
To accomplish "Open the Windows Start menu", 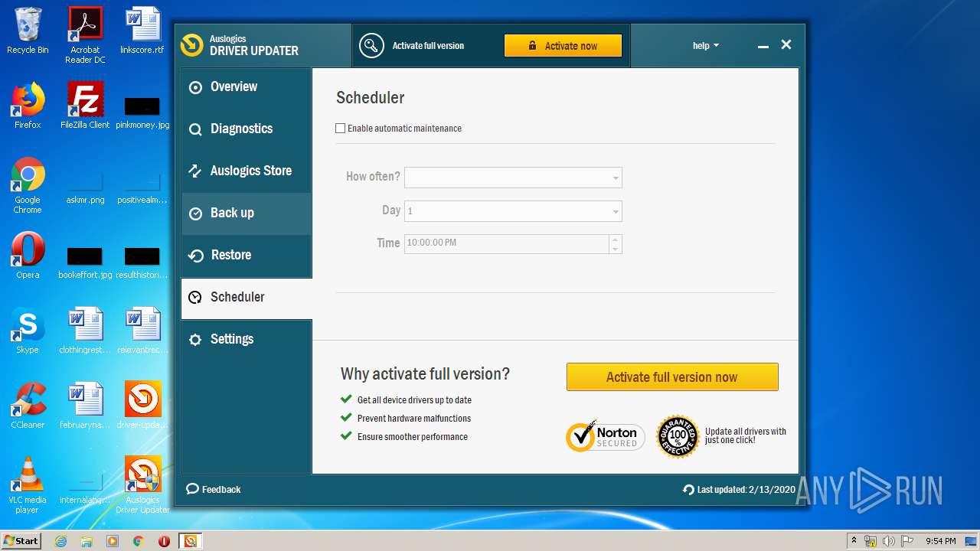I will [x=21, y=541].
